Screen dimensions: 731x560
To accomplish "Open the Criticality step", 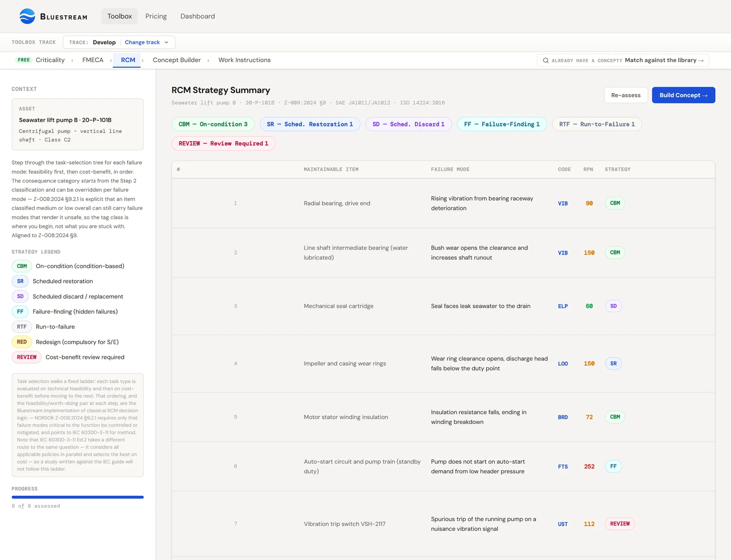I will [50, 60].
